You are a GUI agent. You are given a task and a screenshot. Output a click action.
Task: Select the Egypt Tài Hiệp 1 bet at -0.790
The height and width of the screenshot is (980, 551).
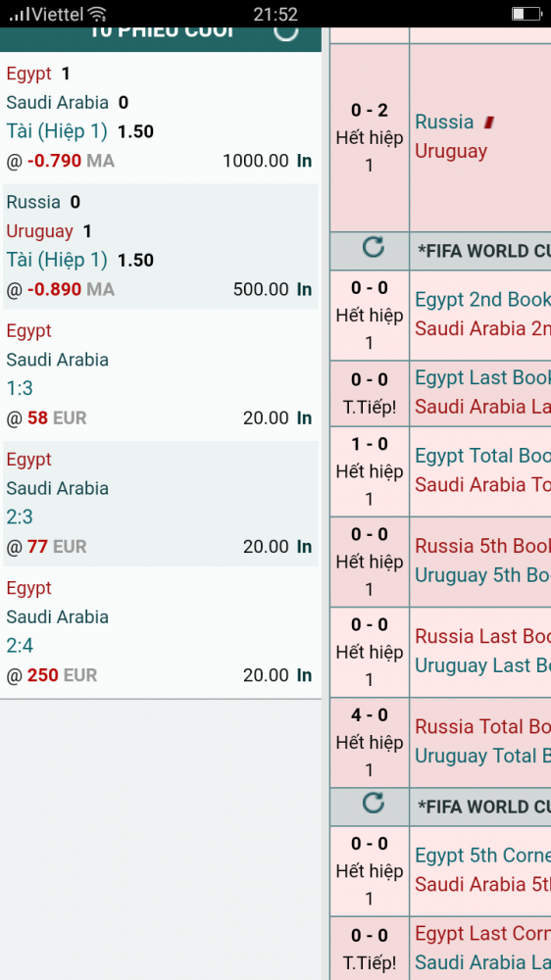point(161,118)
